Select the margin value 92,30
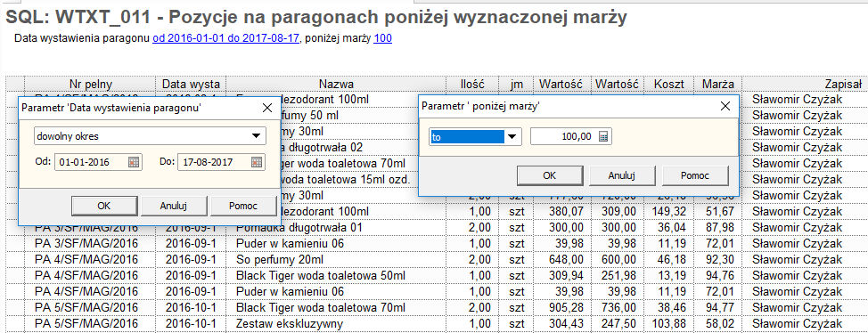The image size is (868, 333). (718, 259)
